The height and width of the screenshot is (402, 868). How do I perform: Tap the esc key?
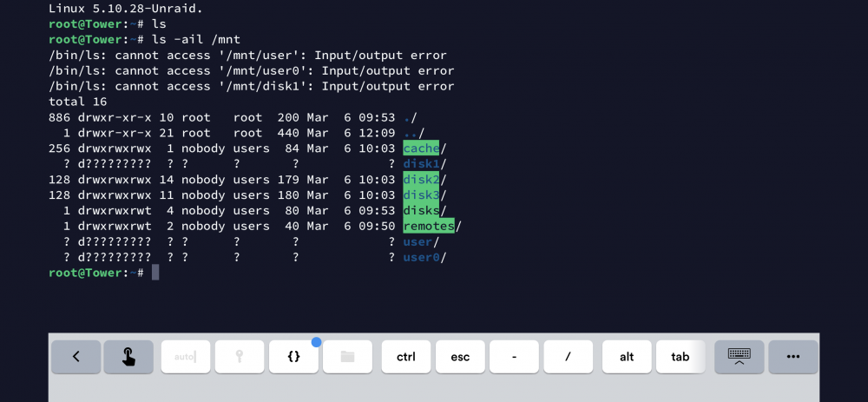click(460, 357)
